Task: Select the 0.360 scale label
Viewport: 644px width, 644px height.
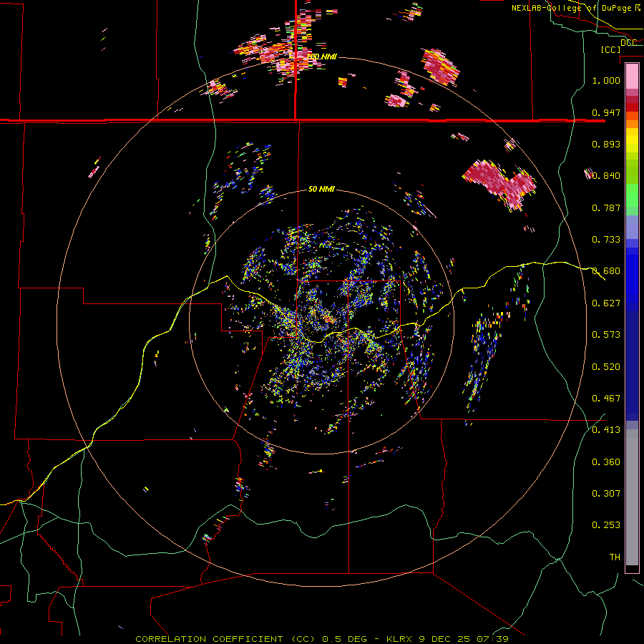Action: click(606, 462)
